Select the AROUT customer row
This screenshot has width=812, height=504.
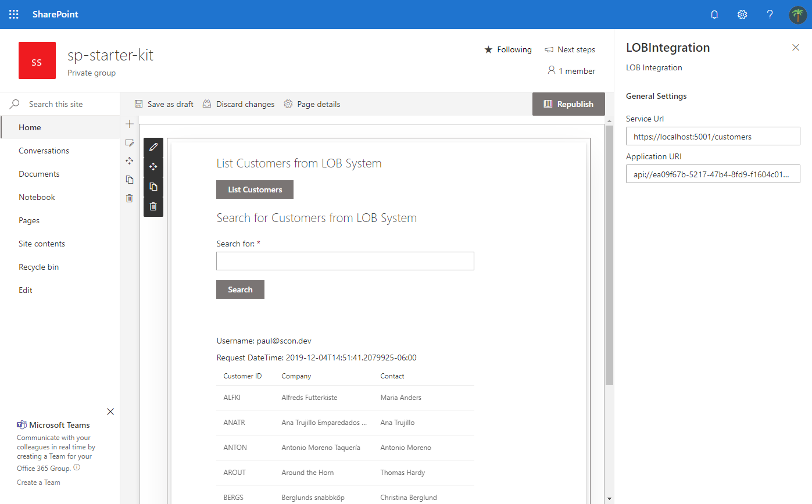(345, 473)
